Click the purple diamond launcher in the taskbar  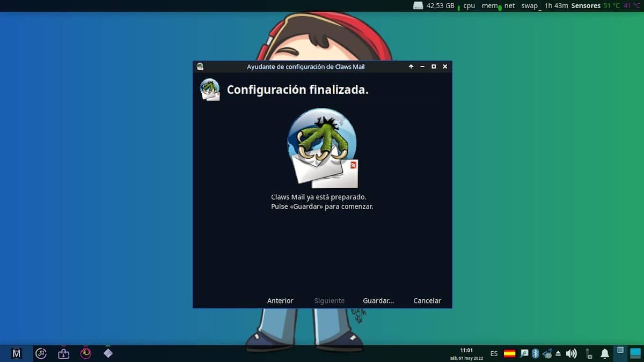pos(108,353)
